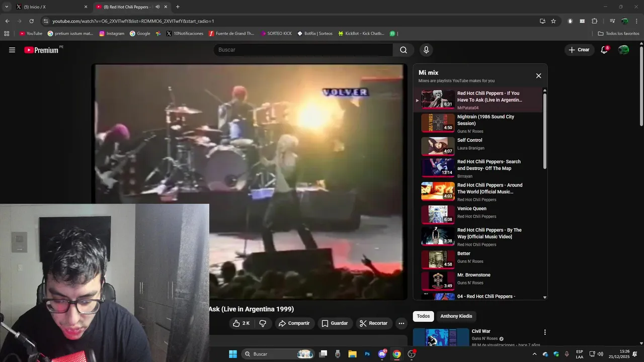Dislike the video with the thumbs down
This screenshot has height=362, width=644.
(263, 323)
